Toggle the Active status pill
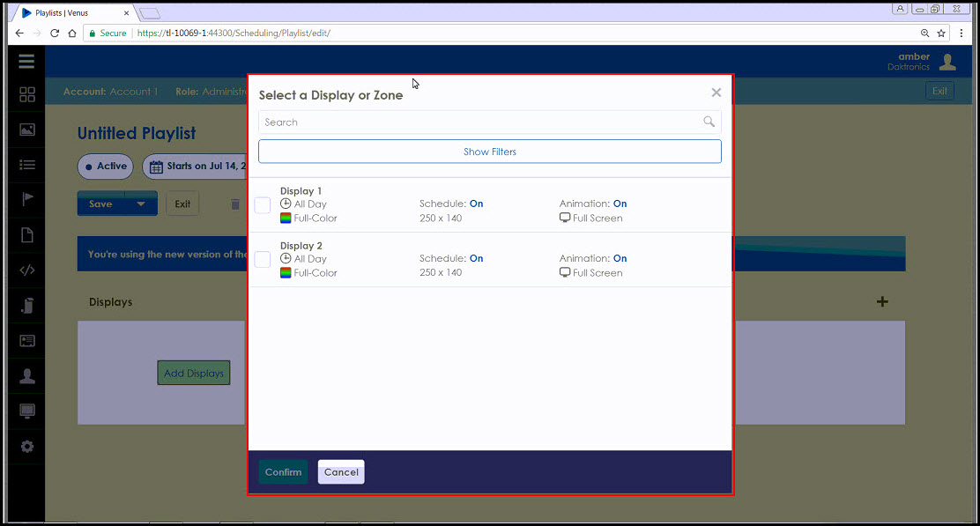This screenshot has width=980, height=526. tap(105, 167)
